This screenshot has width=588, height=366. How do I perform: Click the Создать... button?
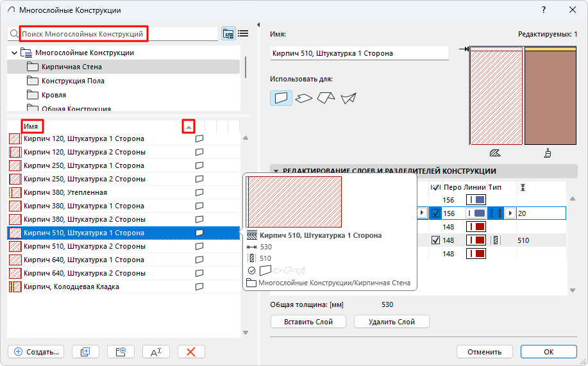pos(36,352)
